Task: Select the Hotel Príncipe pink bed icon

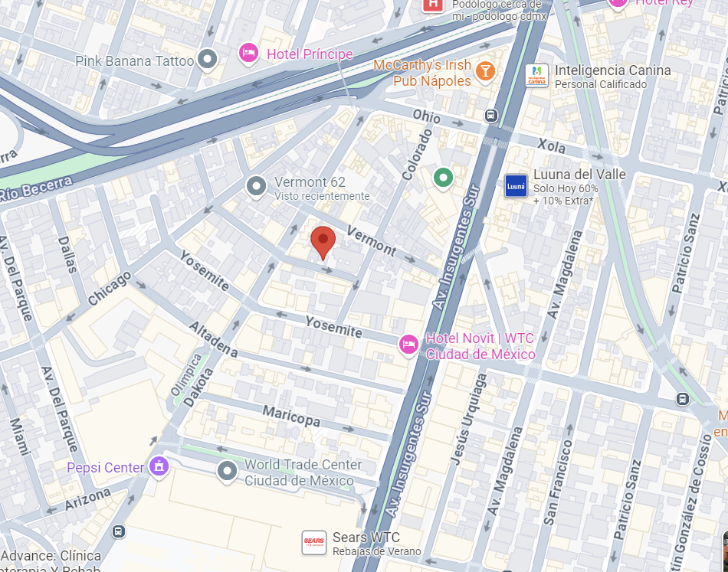Action: coord(248,54)
